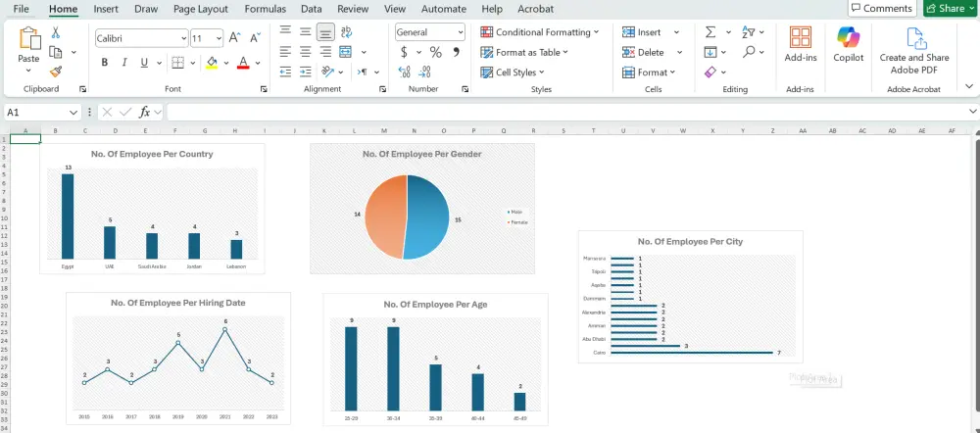This screenshot has height=433, width=980.
Task: Open the File tab
Action: point(21,9)
